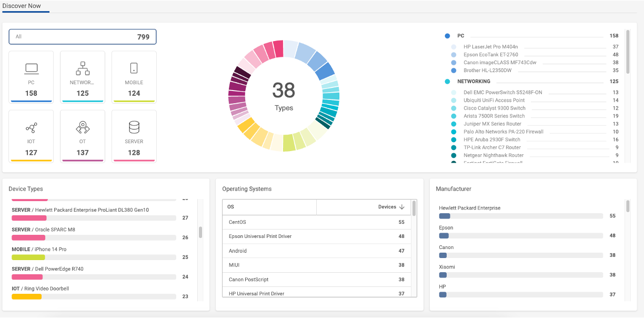Image resolution: width=644 pixels, height=318 pixels.
Task: Choose the Mobile phone icon tile
Action: (134, 68)
